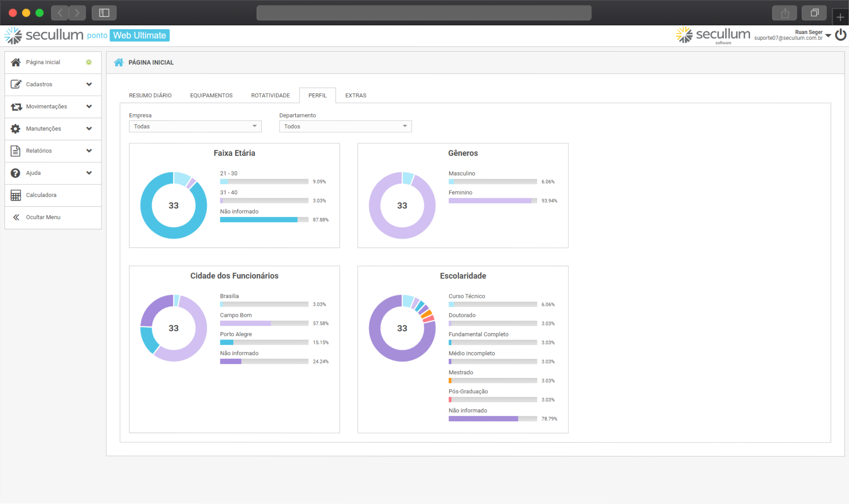Image resolution: width=849 pixels, height=504 pixels.
Task: Click the power logout icon
Action: point(840,35)
